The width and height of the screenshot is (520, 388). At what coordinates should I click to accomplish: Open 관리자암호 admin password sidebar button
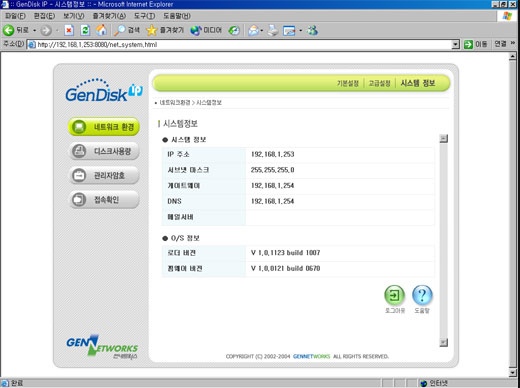(x=104, y=175)
